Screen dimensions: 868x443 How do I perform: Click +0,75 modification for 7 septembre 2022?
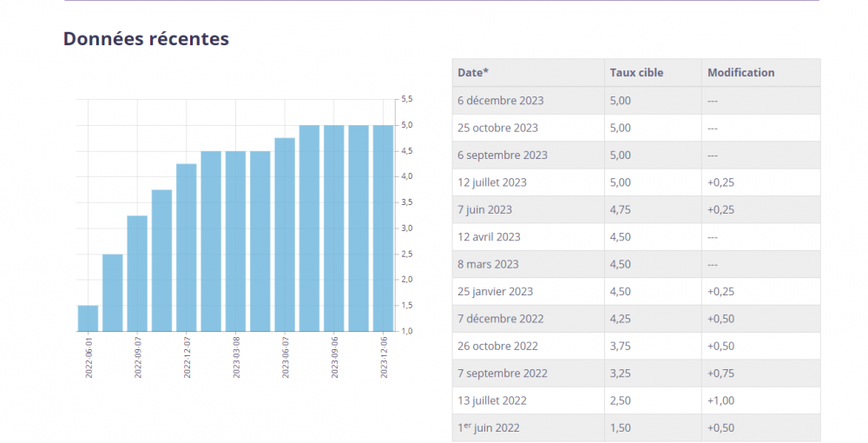tap(720, 374)
